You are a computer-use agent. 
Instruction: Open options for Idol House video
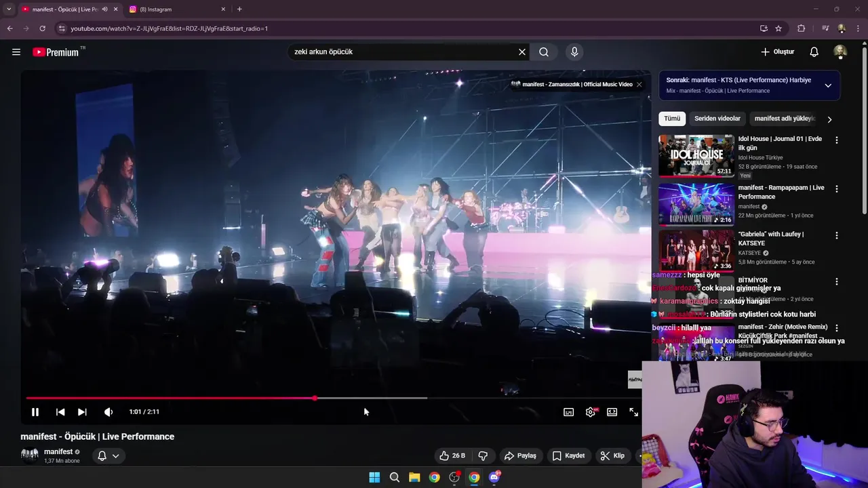836,140
